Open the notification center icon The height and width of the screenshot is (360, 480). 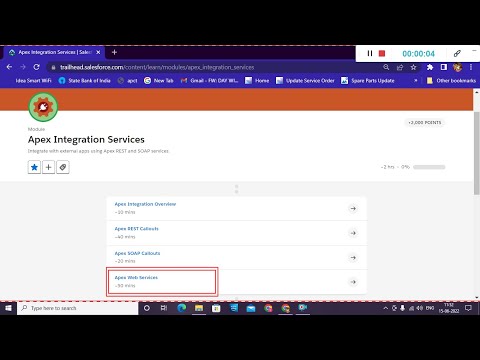[468, 308]
